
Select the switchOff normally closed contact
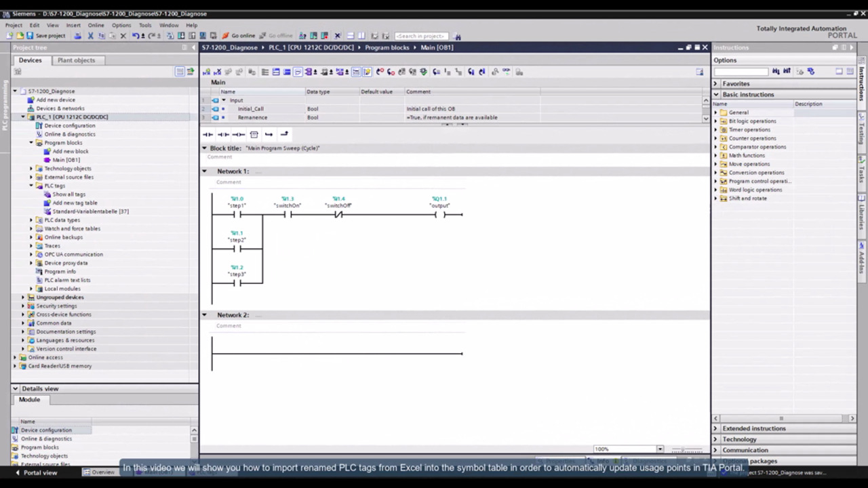point(338,215)
